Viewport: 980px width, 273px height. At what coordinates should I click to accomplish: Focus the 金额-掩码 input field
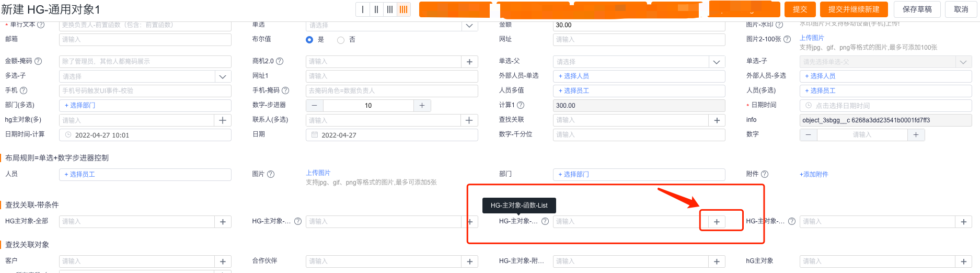tap(145, 62)
